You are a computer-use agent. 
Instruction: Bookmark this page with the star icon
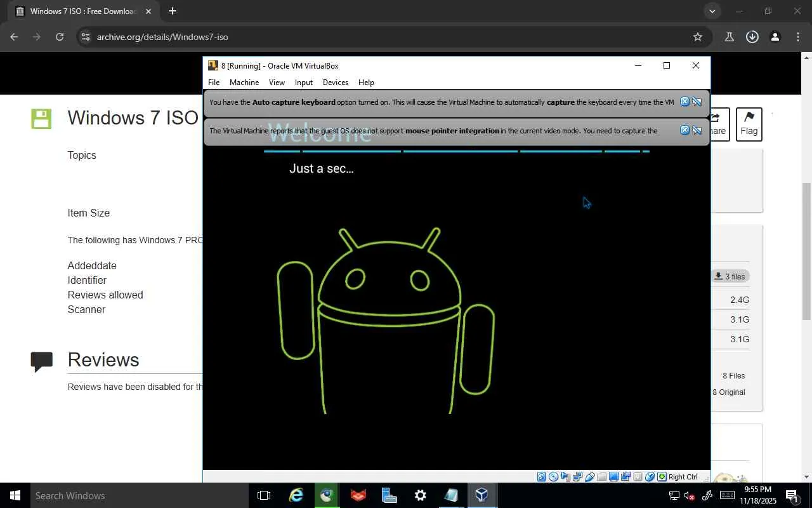tap(698, 37)
